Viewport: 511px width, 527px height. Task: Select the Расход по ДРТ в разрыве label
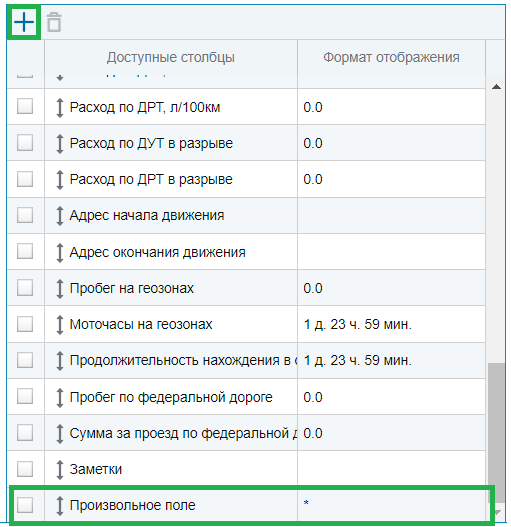[151, 179]
